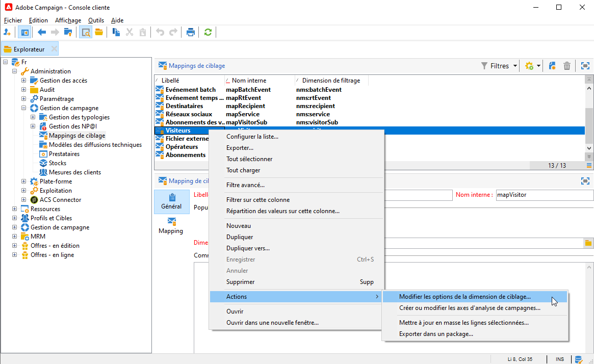Click the copy icon in toolbar
This screenshot has width=594, height=364.
(x=116, y=32)
